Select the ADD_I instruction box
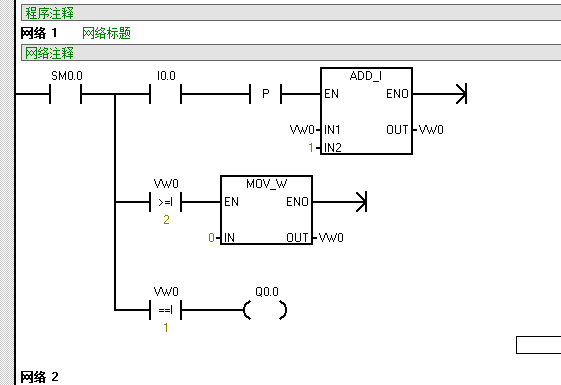Image resolution: width=561 pixels, height=385 pixels. click(366, 111)
